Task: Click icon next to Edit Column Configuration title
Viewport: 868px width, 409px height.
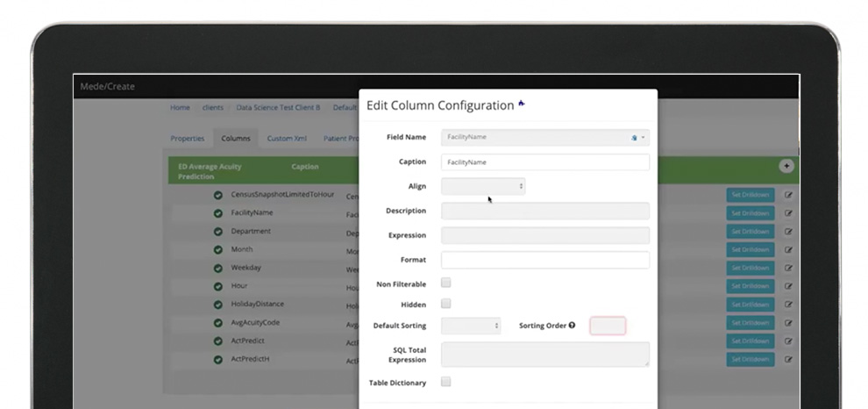Action: point(522,103)
